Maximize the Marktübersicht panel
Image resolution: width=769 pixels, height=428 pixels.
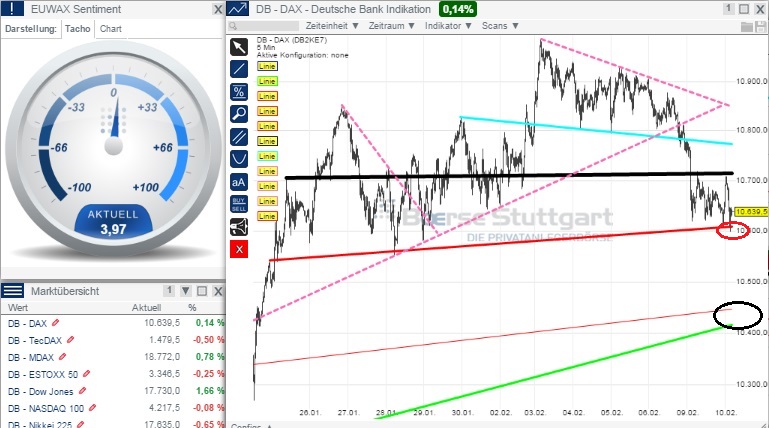pos(202,291)
